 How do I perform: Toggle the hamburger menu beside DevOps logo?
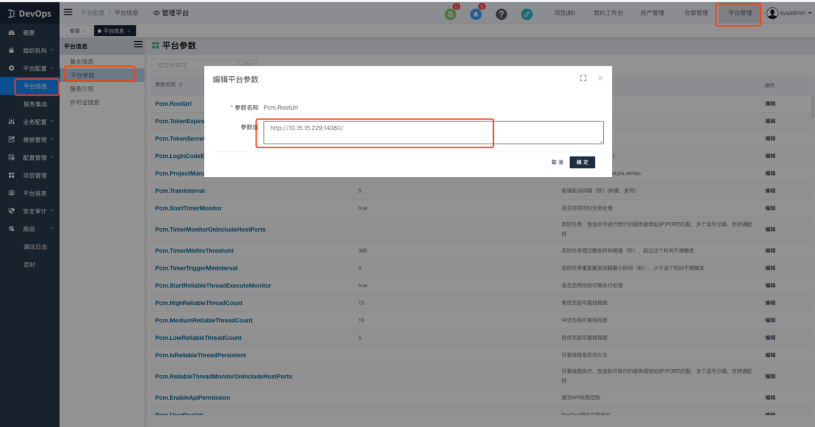coord(68,12)
